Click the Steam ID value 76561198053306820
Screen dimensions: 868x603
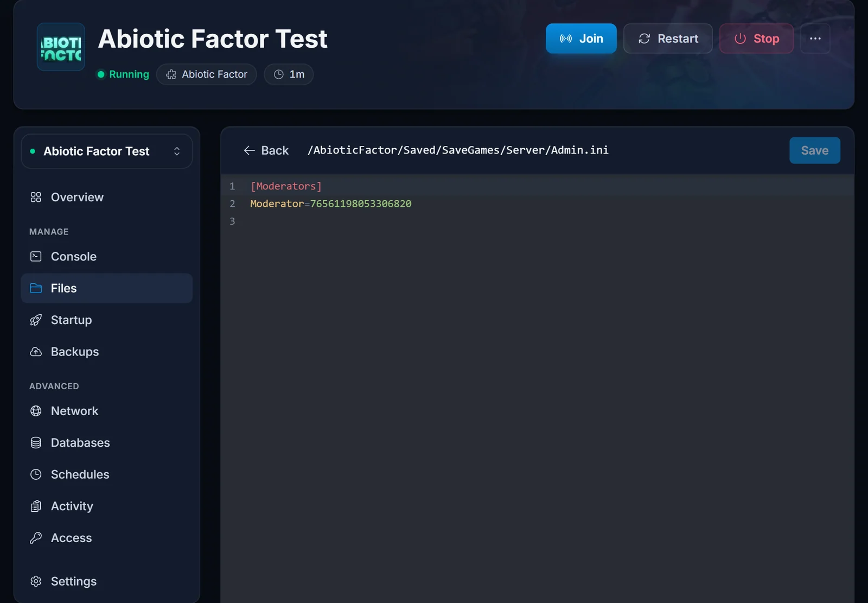(361, 204)
